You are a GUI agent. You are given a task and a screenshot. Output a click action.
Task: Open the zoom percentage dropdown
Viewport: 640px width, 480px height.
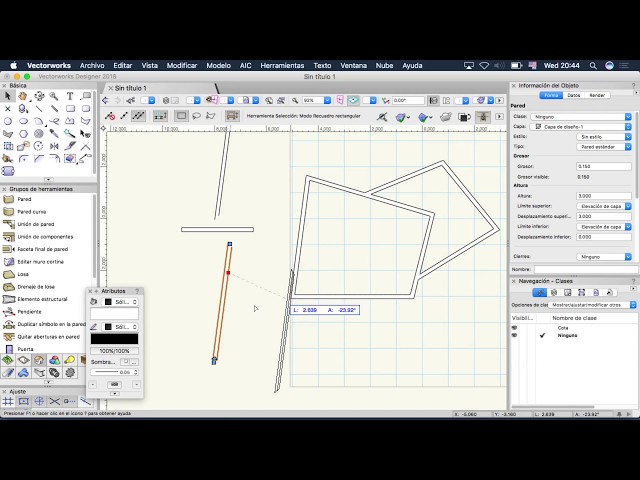tap(327, 100)
